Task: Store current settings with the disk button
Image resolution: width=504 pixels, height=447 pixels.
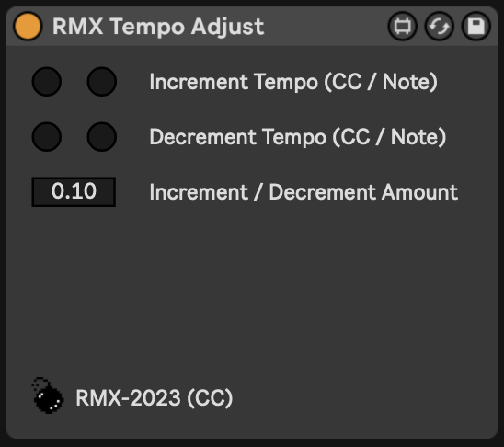Action: (476, 26)
